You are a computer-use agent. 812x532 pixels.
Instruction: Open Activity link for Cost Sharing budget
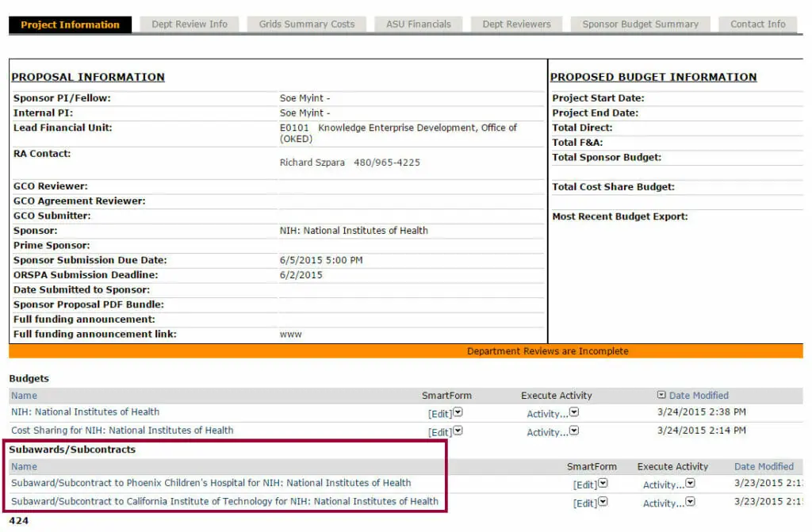[547, 433]
